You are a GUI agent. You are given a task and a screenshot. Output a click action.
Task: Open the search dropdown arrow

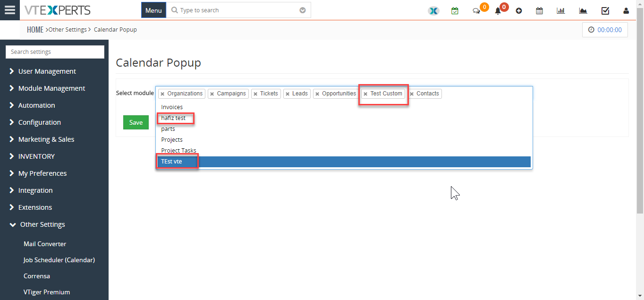pyautogui.click(x=303, y=10)
